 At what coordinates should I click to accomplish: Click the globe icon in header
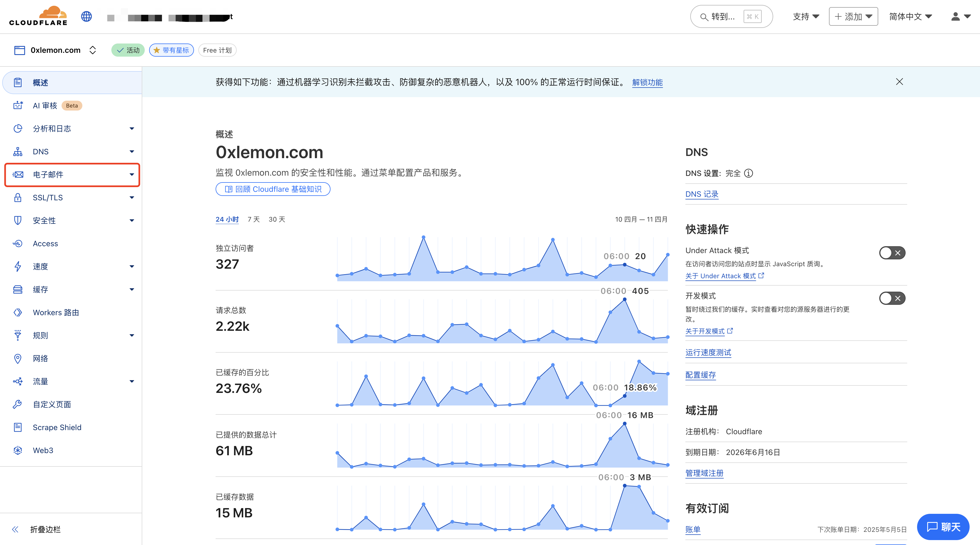[86, 16]
